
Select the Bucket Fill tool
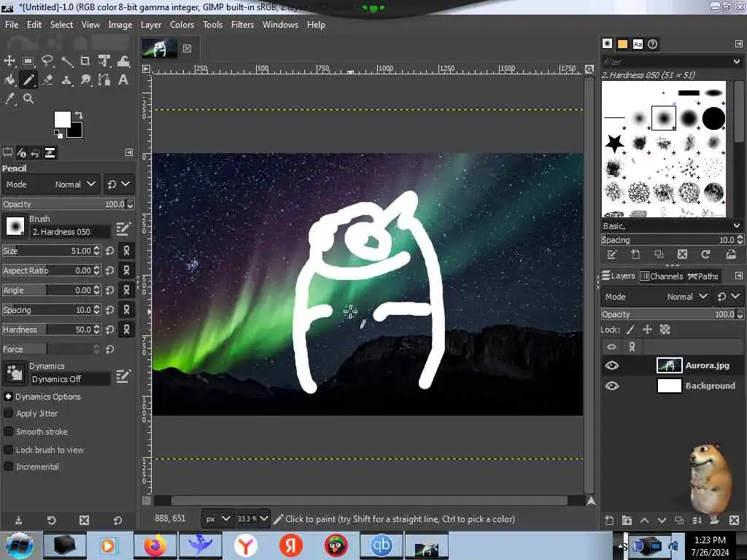pyautogui.click(x=9, y=80)
